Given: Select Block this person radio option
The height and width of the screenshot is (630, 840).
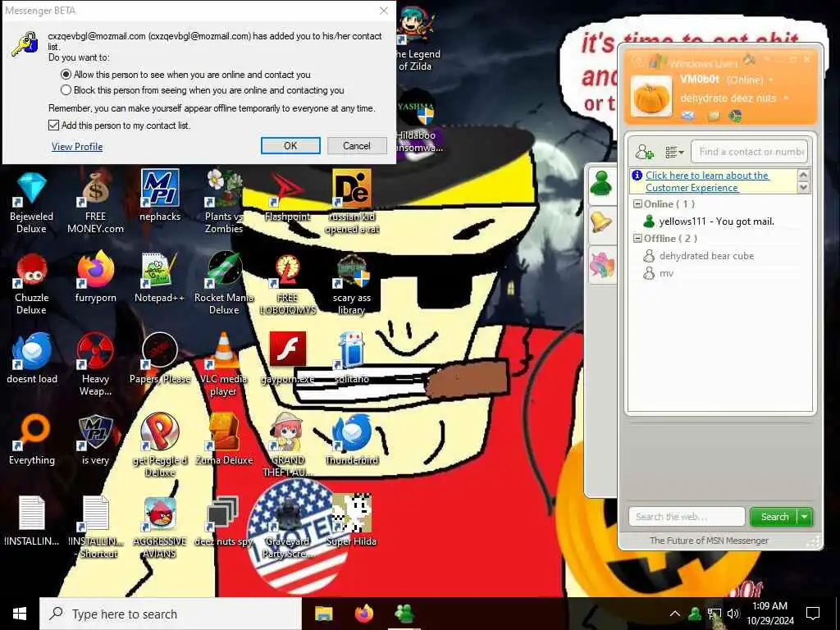Looking at the screenshot, I should pos(66,90).
